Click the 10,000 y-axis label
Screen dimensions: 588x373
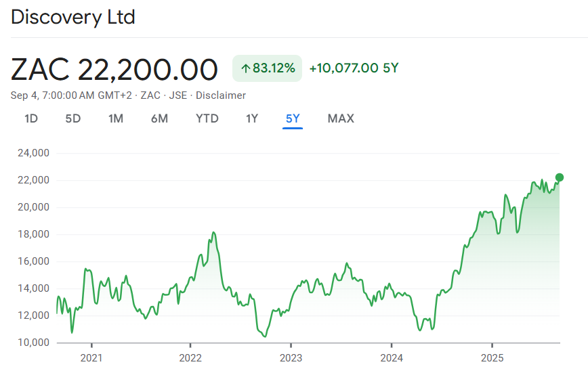pos(33,343)
